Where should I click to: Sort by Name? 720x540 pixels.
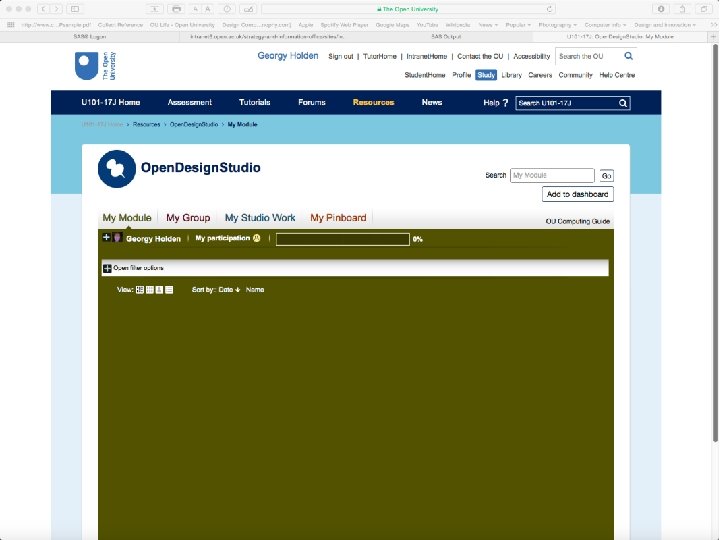pos(255,290)
